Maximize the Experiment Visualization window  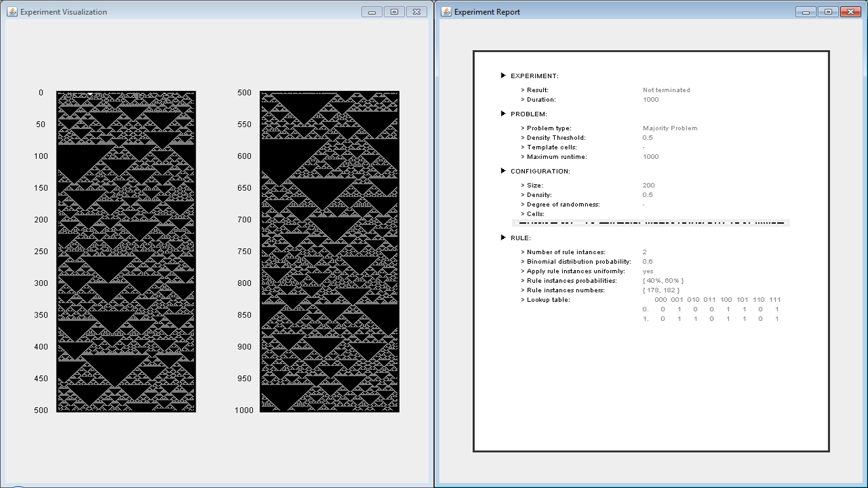[394, 12]
